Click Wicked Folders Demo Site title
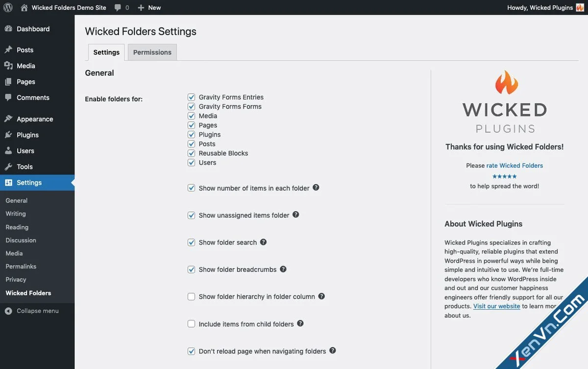 pos(68,8)
